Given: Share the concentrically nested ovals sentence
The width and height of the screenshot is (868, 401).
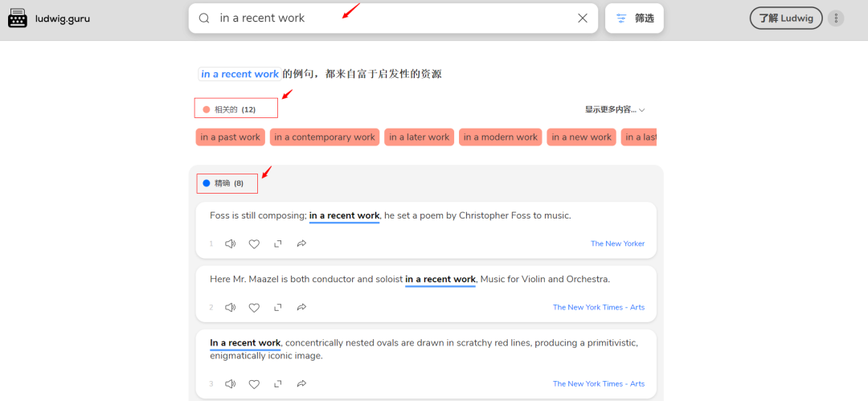Looking at the screenshot, I should tap(301, 384).
